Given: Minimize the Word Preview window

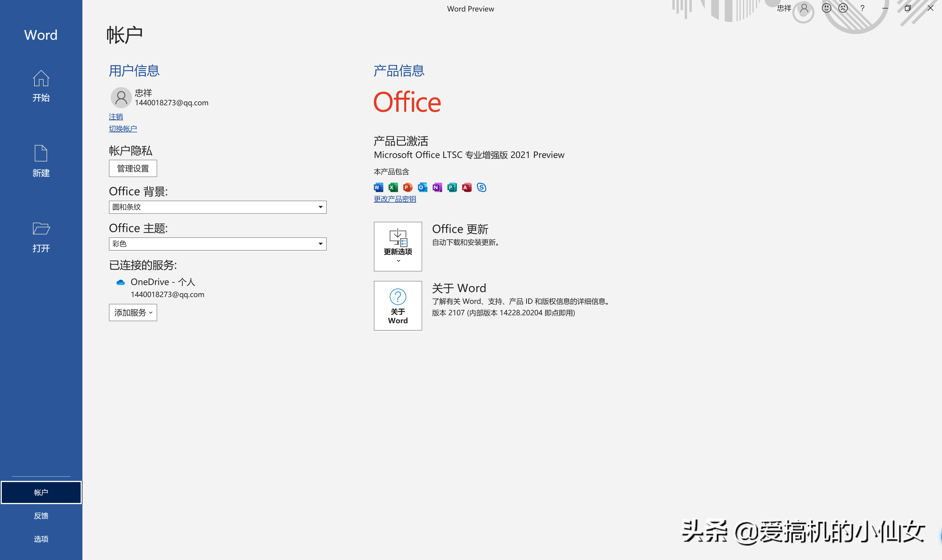Looking at the screenshot, I should tap(885, 8).
